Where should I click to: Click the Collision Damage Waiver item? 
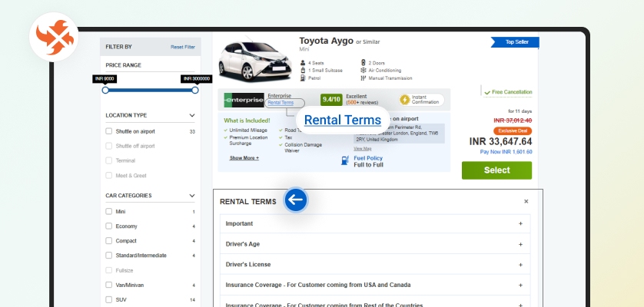click(303, 148)
